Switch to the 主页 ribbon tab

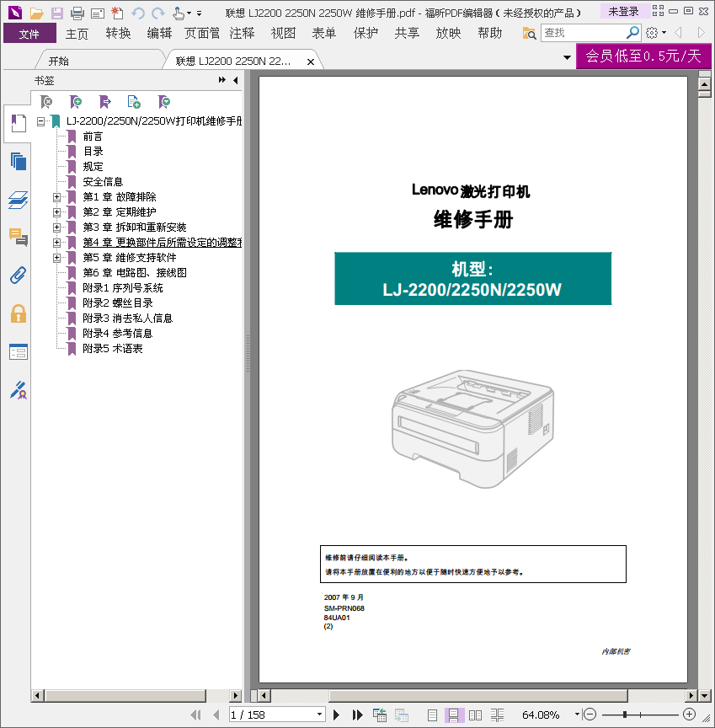pos(77,34)
